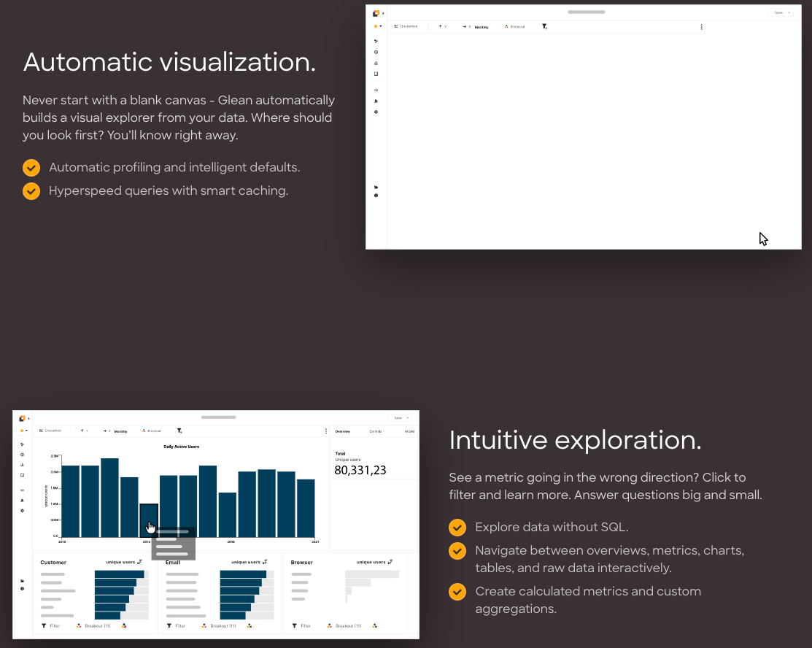The image size is (812, 648).
Task: Switch to the Controls tab
Action: coord(376,431)
